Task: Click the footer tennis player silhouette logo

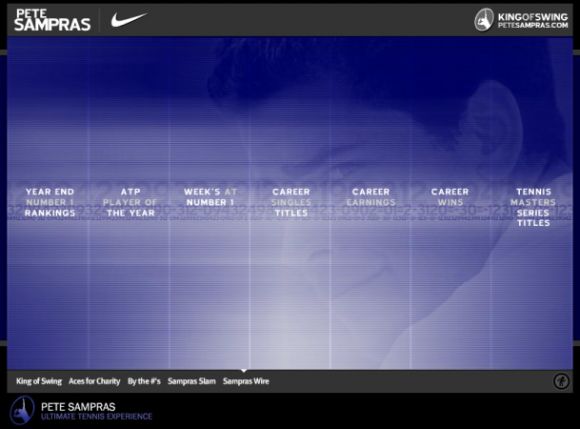Action: pos(23,411)
